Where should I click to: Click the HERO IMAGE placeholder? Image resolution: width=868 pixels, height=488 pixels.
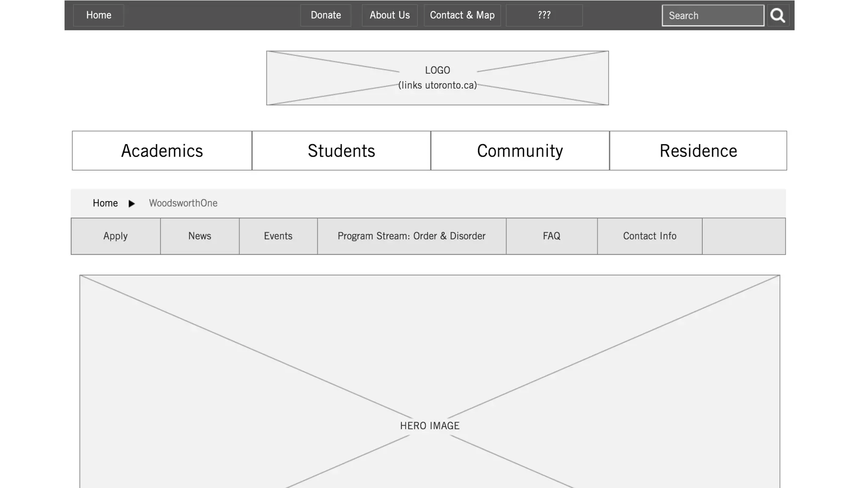click(430, 381)
